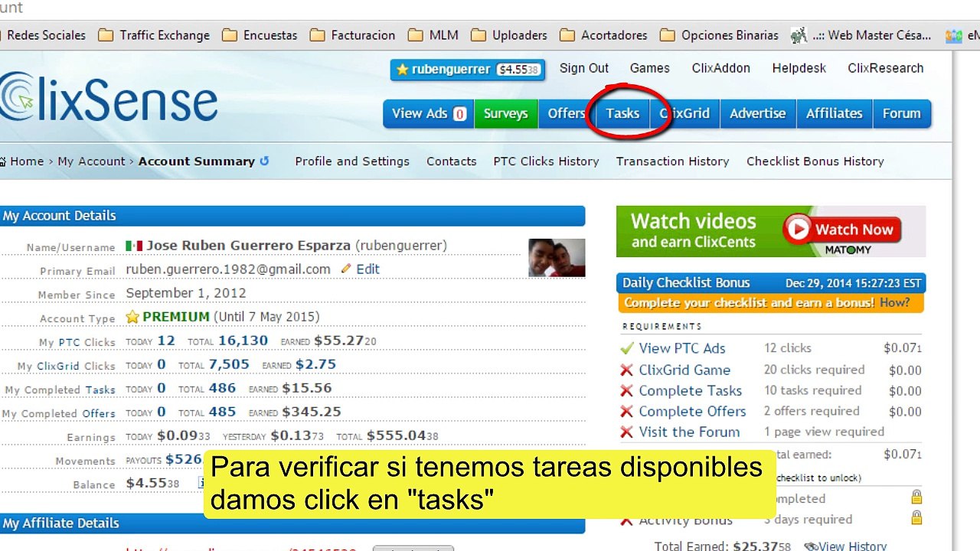Open the View Ads tab
The image size is (980, 551).
(429, 113)
